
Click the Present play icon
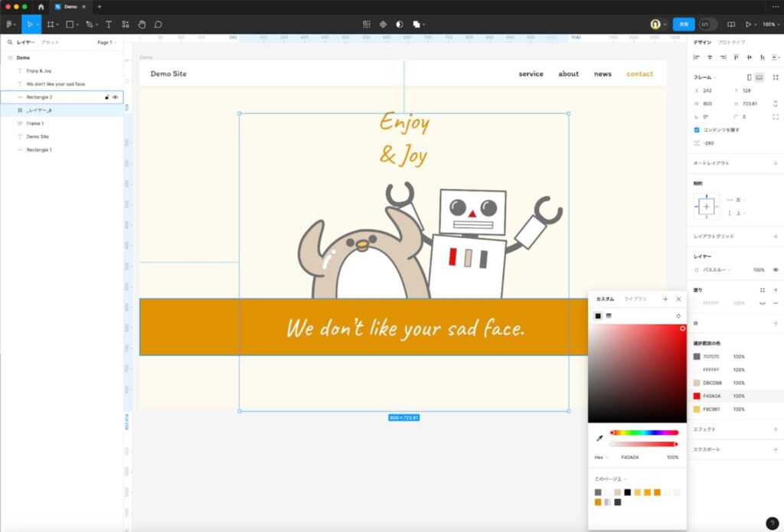pos(748,24)
